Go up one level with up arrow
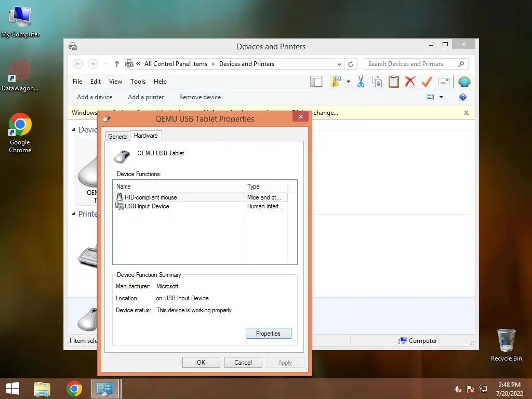The image size is (532, 399). point(117,64)
